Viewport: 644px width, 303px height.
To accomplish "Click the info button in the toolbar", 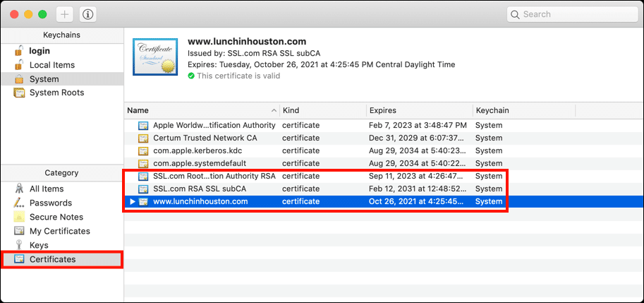I will coord(88,14).
